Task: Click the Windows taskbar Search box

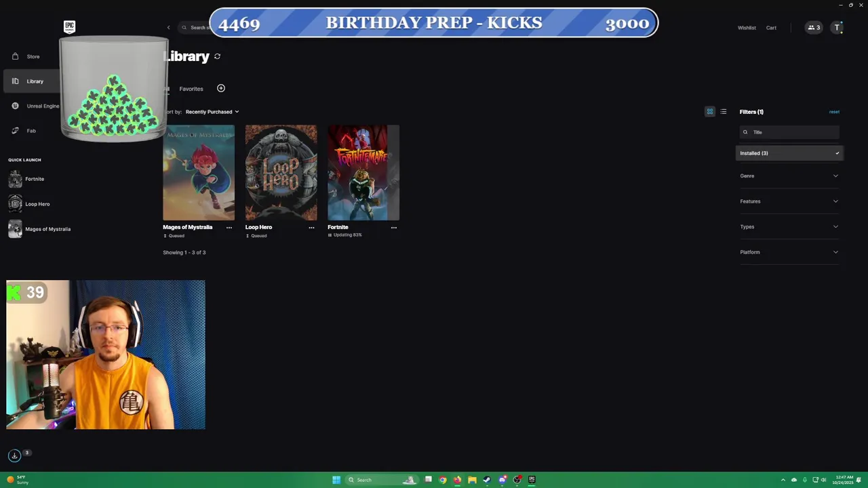Action: pos(381,480)
